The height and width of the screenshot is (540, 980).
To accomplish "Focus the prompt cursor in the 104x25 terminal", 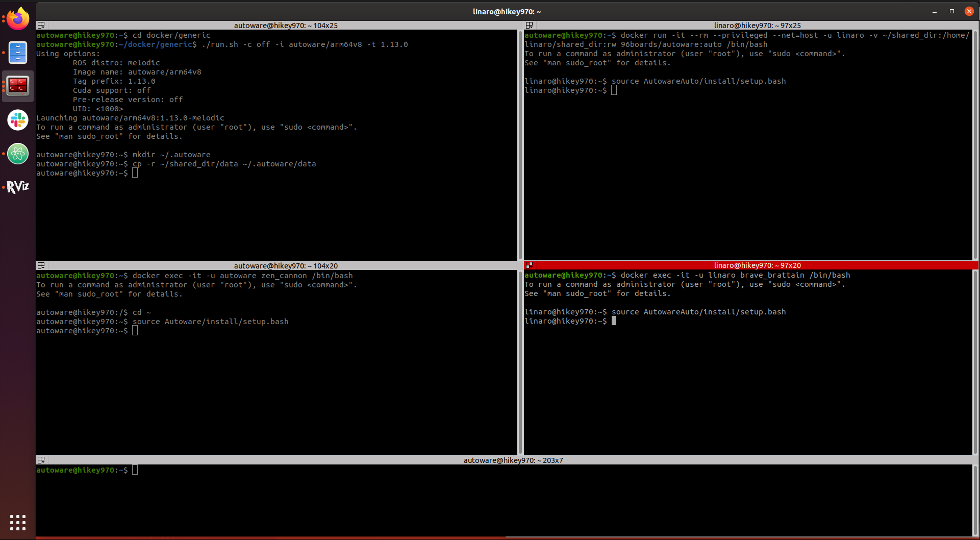I will pyautogui.click(x=135, y=173).
